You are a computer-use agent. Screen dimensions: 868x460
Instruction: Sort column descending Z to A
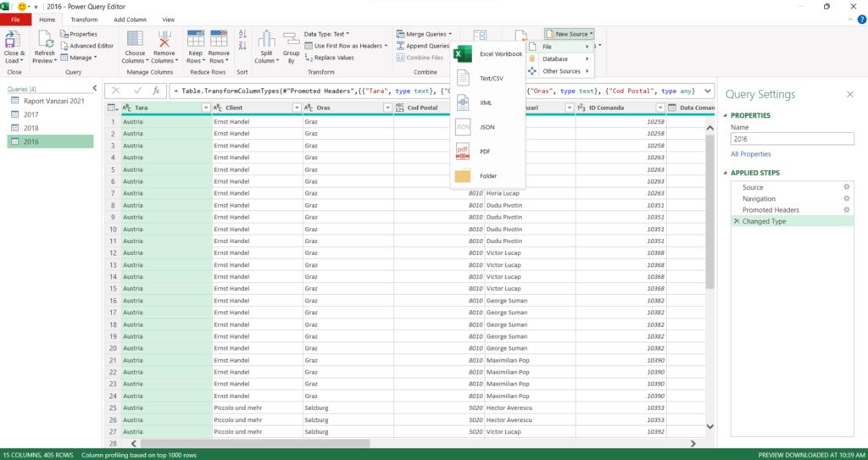(242, 46)
